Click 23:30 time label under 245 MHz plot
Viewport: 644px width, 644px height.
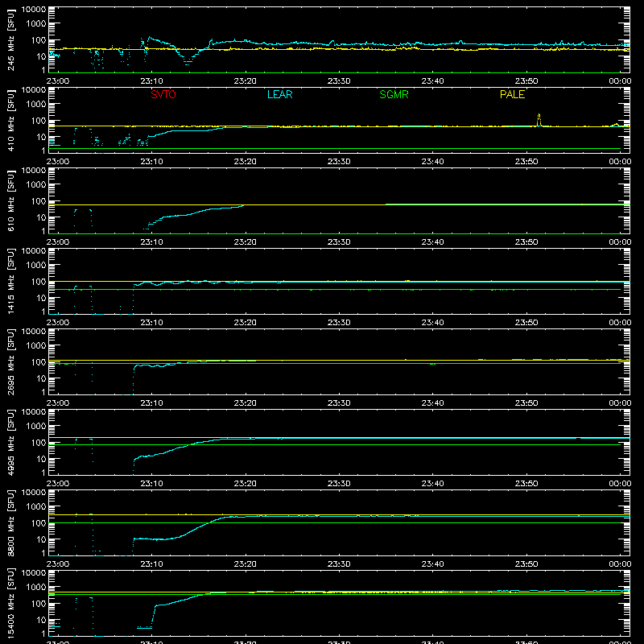(x=339, y=81)
